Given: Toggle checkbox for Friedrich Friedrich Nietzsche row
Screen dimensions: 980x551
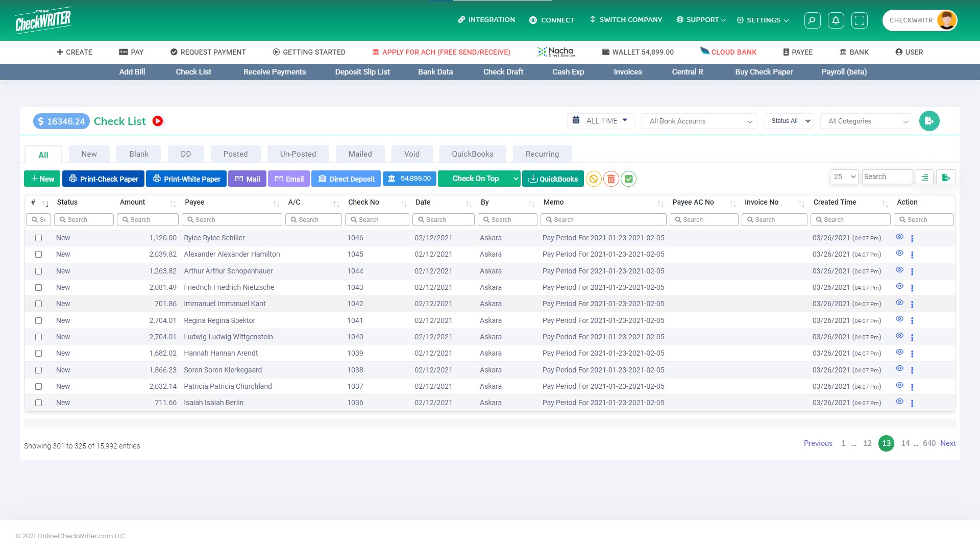Looking at the screenshot, I should pos(38,287).
